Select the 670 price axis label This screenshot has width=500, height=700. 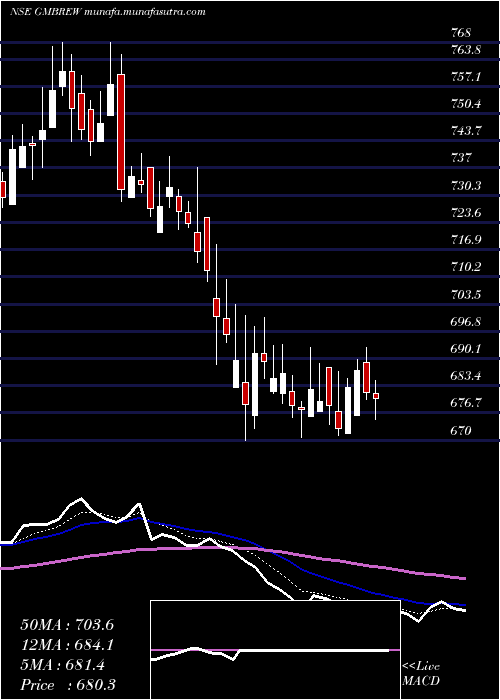pyautogui.click(x=461, y=431)
